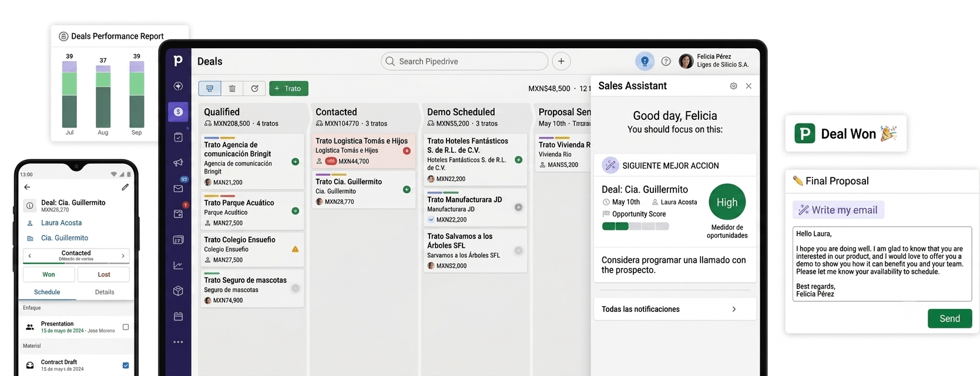This screenshot has height=376, width=980.
Task: Click the green Send button
Action: pos(949,318)
